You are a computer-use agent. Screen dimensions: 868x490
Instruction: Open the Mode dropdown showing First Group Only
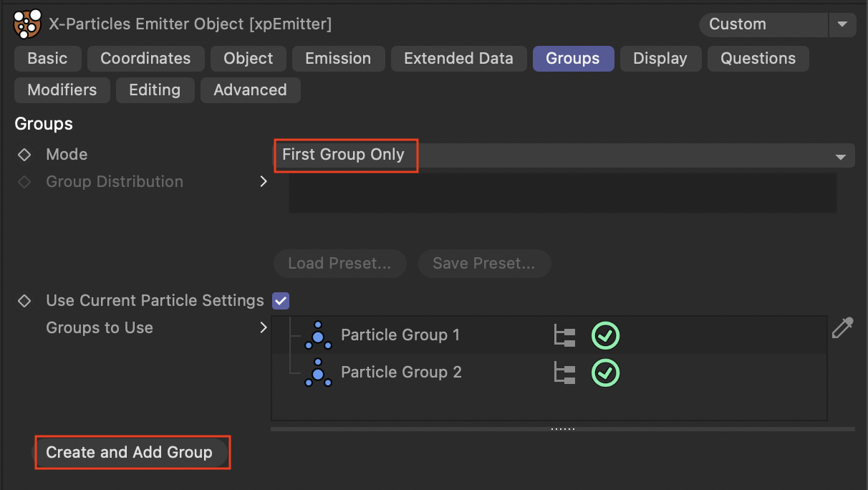(x=564, y=155)
